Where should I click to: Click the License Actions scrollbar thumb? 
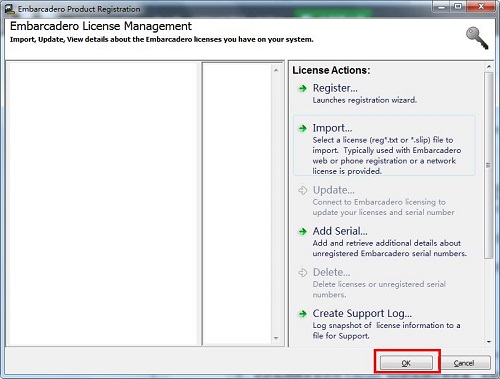pos(489,165)
